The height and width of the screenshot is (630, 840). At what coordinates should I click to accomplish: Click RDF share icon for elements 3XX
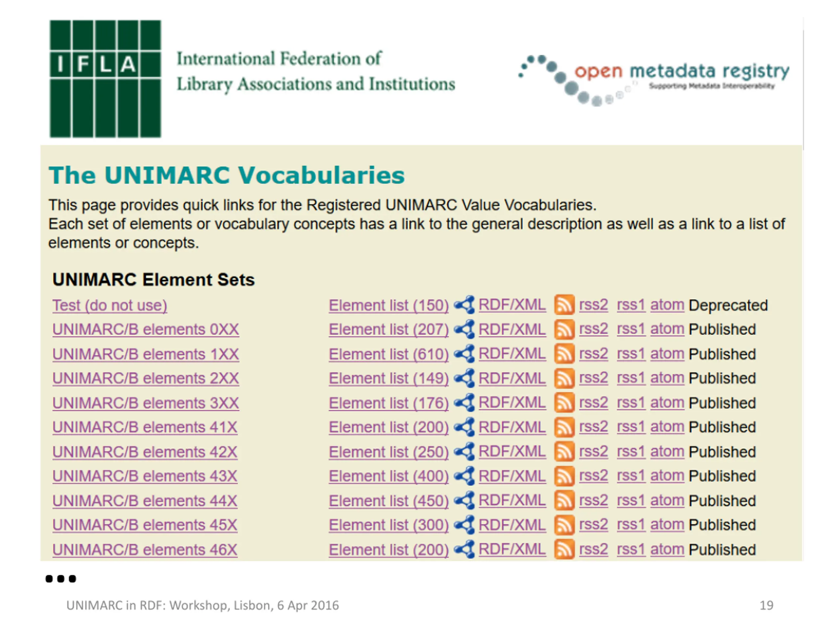point(464,403)
